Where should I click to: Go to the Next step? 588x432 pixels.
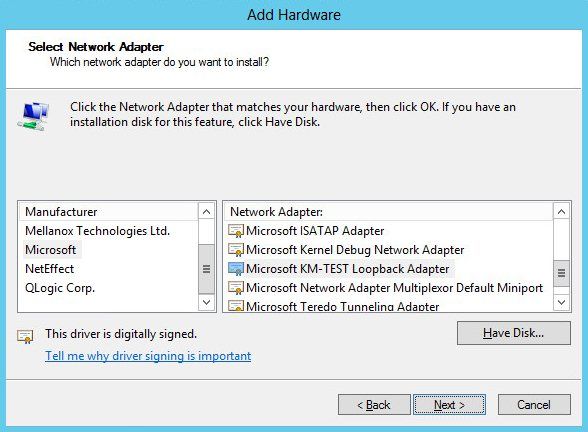tap(449, 405)
